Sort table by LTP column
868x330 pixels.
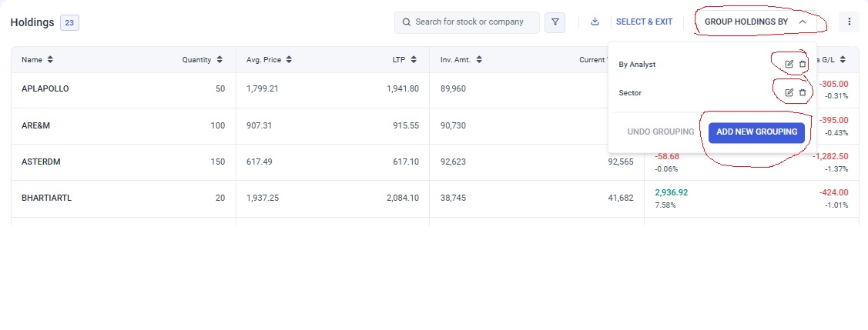tap(414, 60)
